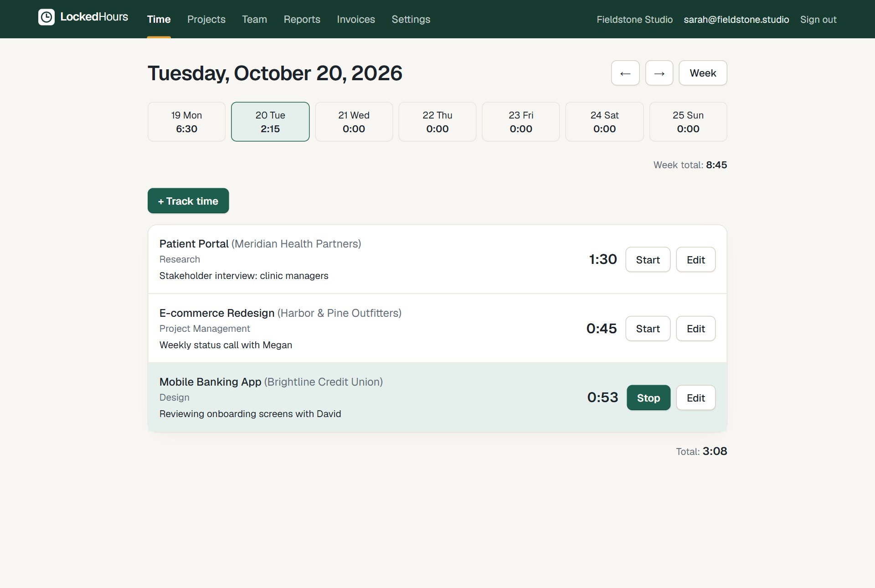Select the 23 Fri day card
Image resolution: width=875 pixels, height=588 pixels.
521,122
